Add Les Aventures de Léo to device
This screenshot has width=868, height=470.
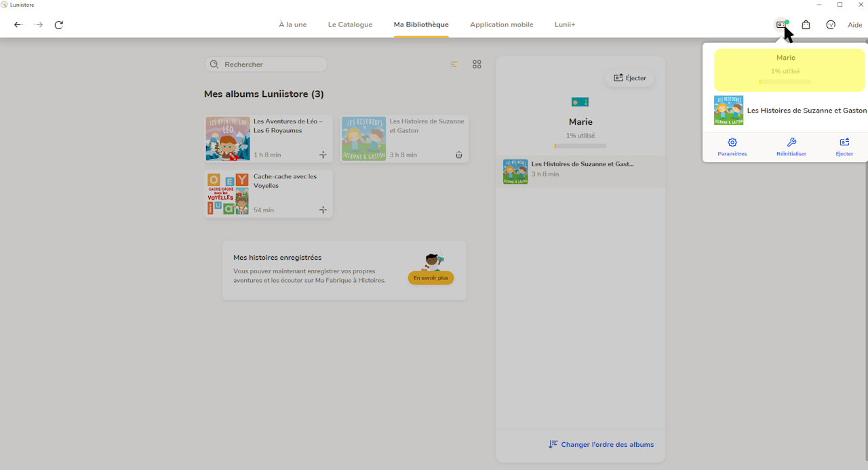[x=323, y=155]
